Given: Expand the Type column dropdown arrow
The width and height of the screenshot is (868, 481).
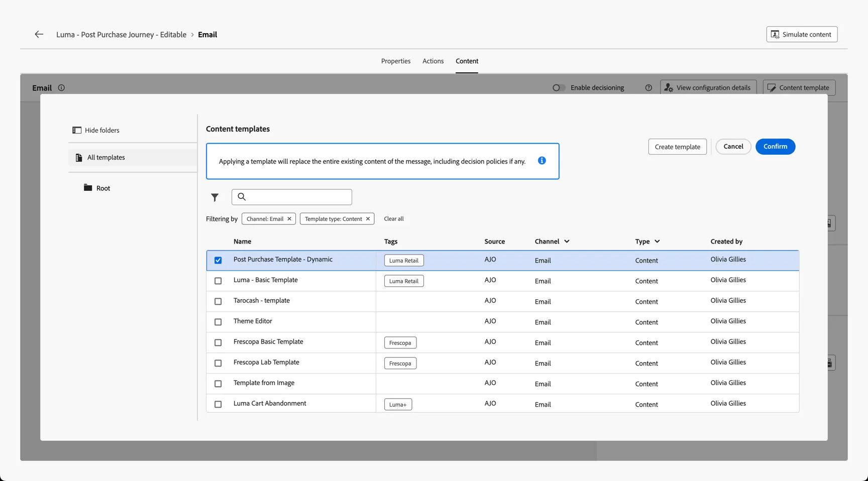Looking at the screenshot, I should pos(657,242).
